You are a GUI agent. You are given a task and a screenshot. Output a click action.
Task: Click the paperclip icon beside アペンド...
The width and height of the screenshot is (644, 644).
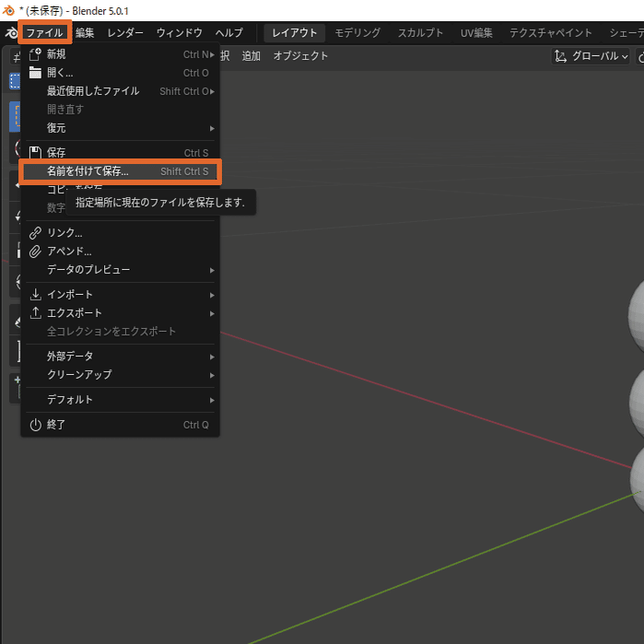(35, 252)
